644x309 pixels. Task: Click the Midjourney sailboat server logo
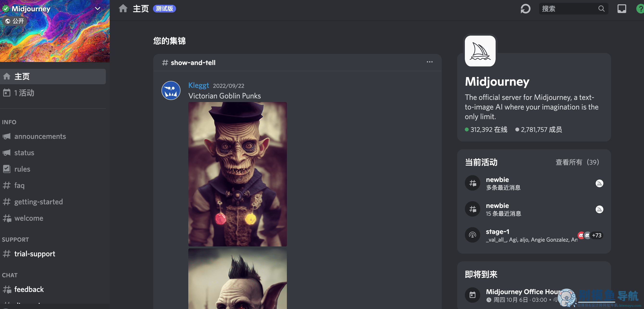click(480, 51)
